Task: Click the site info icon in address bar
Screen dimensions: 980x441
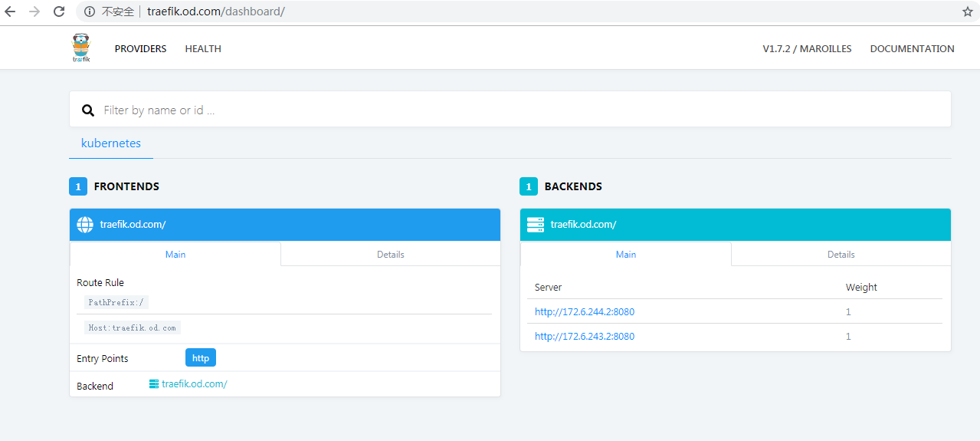Action: pyautogui.click(x=90, y=12)
